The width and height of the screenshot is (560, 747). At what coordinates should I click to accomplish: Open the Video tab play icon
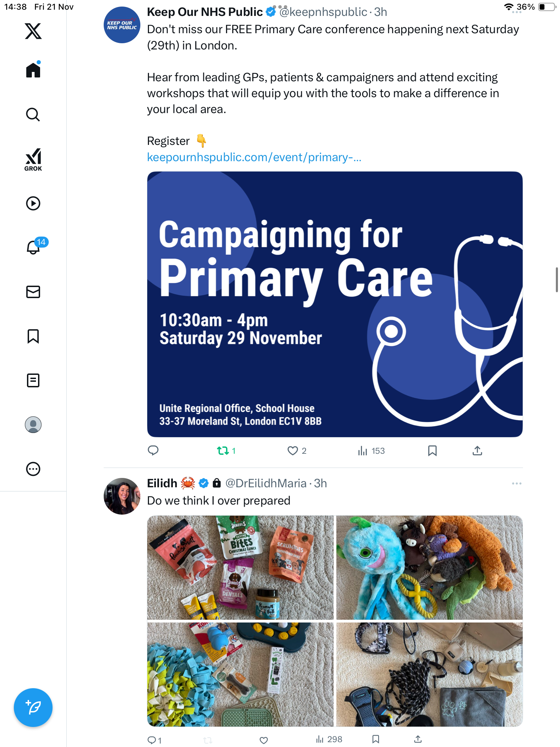point(33,203)
